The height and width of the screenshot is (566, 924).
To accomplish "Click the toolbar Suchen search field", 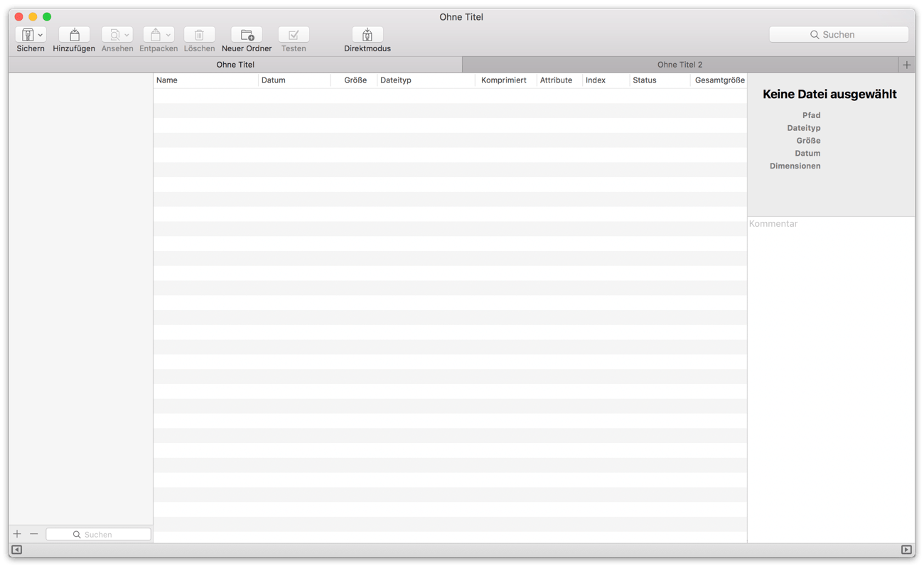I will tap(839, 34).
